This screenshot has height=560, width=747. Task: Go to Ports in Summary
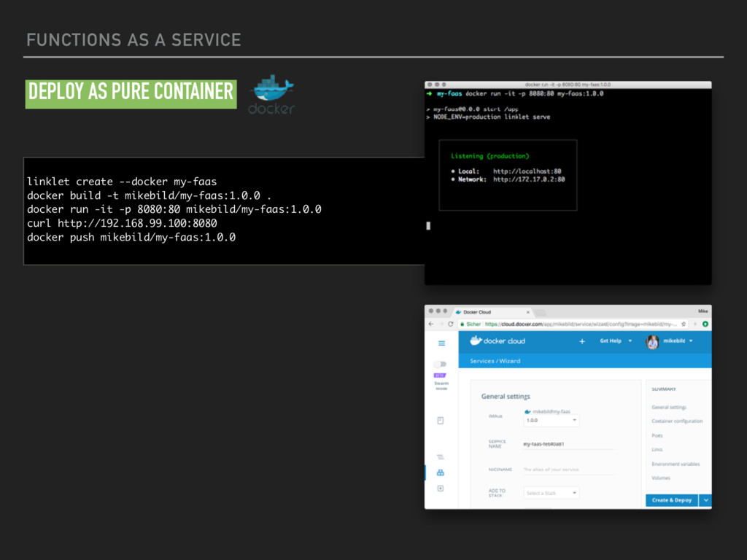click(657, 436)
